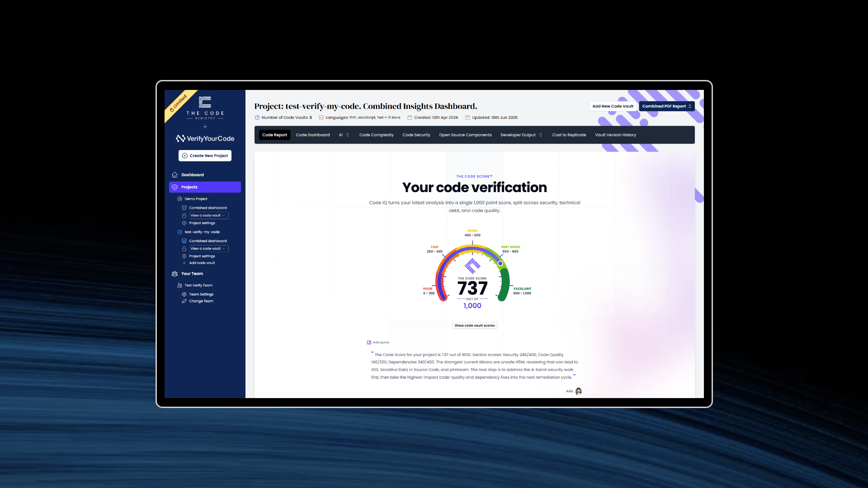Click the 'Updated: 18th Jun 2026' text
Screen dimensions: 868x488
pyautogui.click(x=495, y=117)
